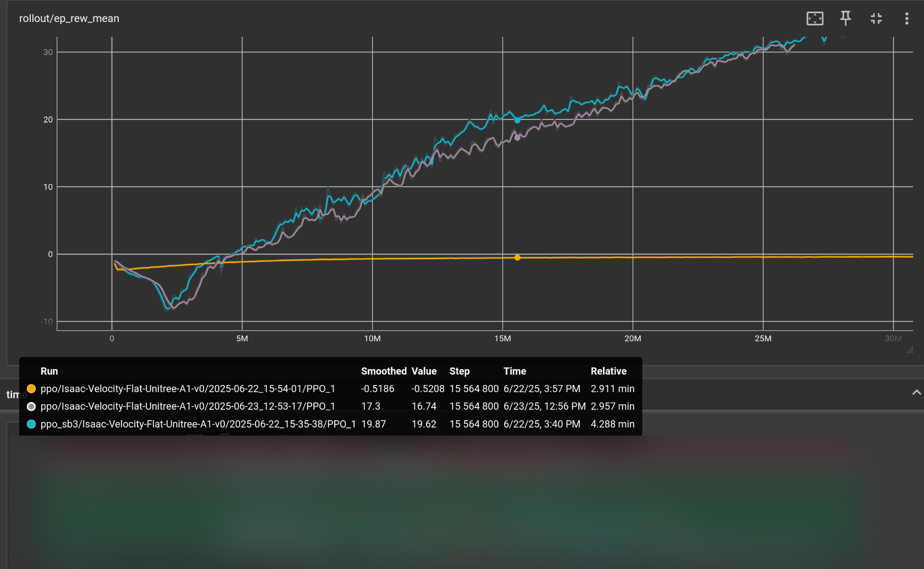
Task: Click the 20 y-axis tick label
Action: click(x=48, y=120)
